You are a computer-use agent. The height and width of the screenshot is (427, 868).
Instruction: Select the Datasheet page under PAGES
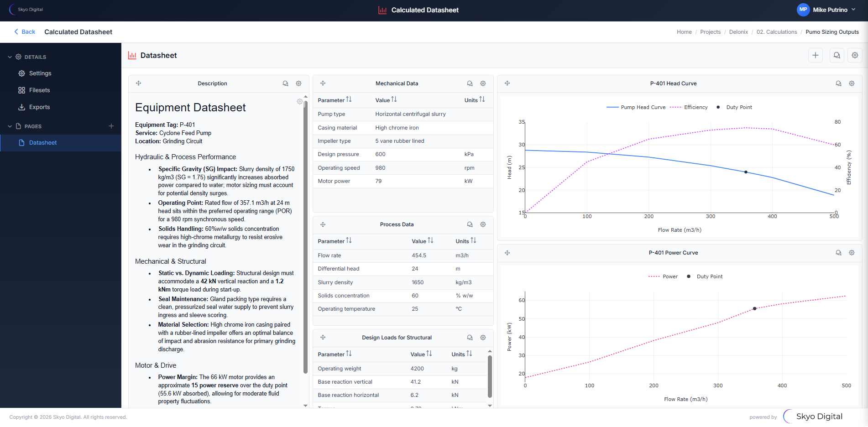[x=42, y=142]
